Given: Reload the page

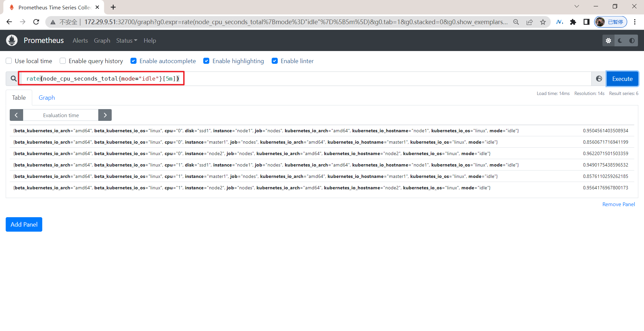Looking at the screenshot, I should click(x=36, y=22).
